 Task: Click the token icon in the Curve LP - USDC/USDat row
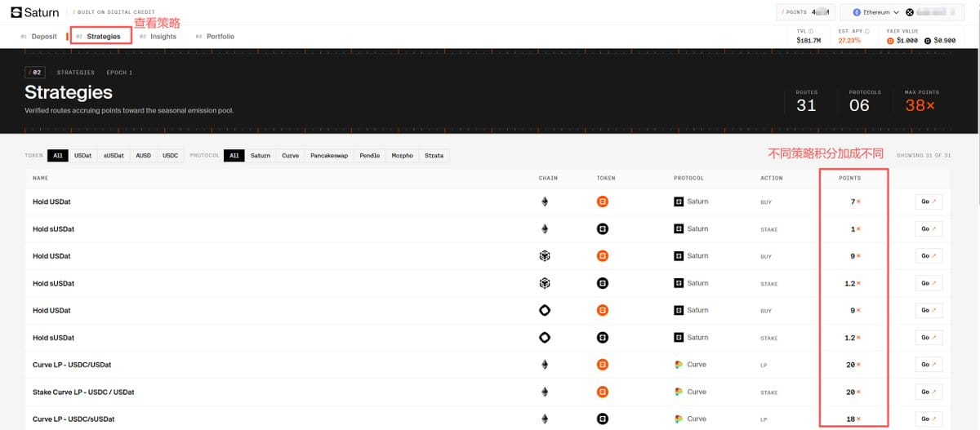(603, 365)
